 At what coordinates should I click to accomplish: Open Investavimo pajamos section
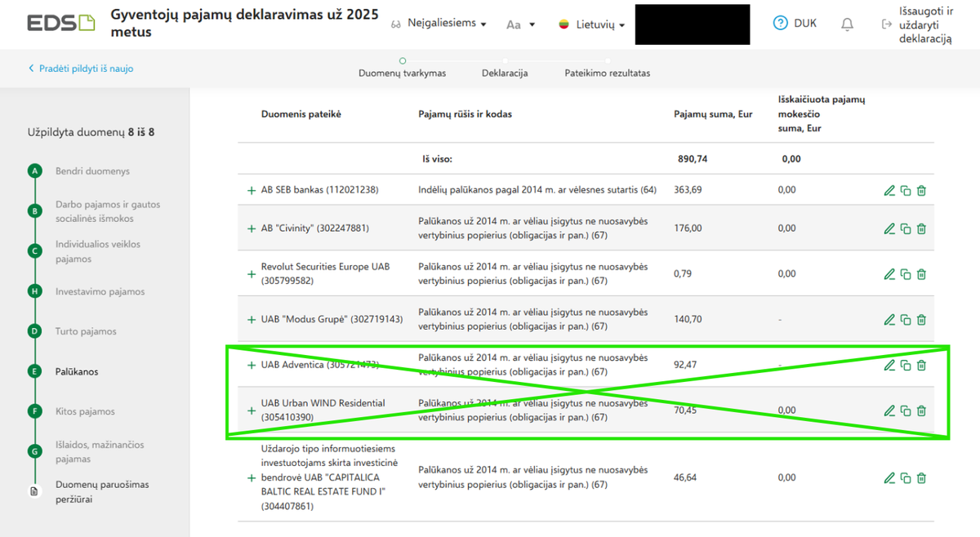point(100,291)
